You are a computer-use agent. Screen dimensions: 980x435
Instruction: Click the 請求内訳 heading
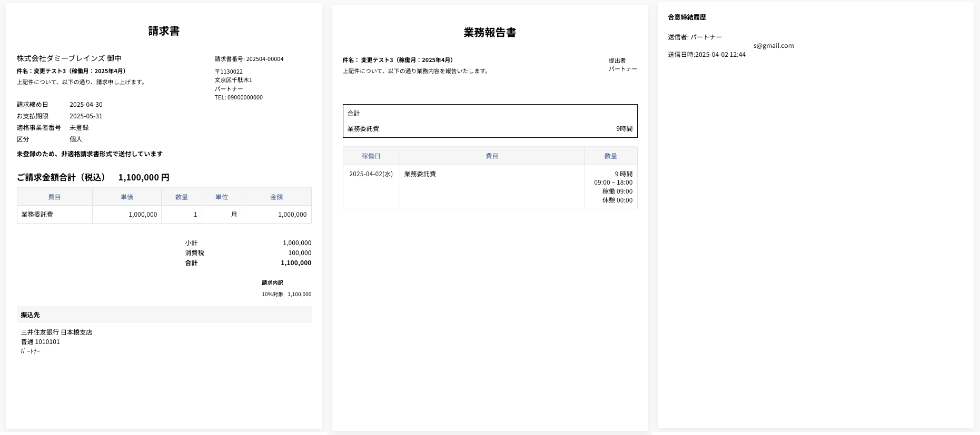[x=272, y=283]
